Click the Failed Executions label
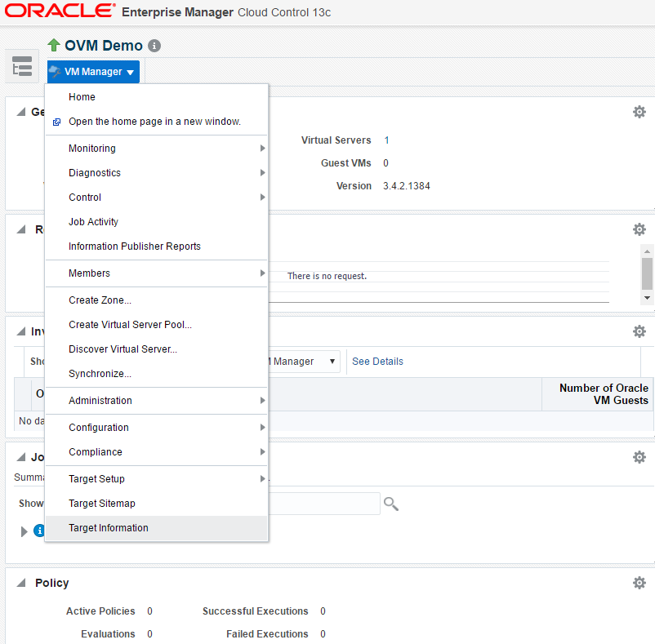 (x=267, y=634)
